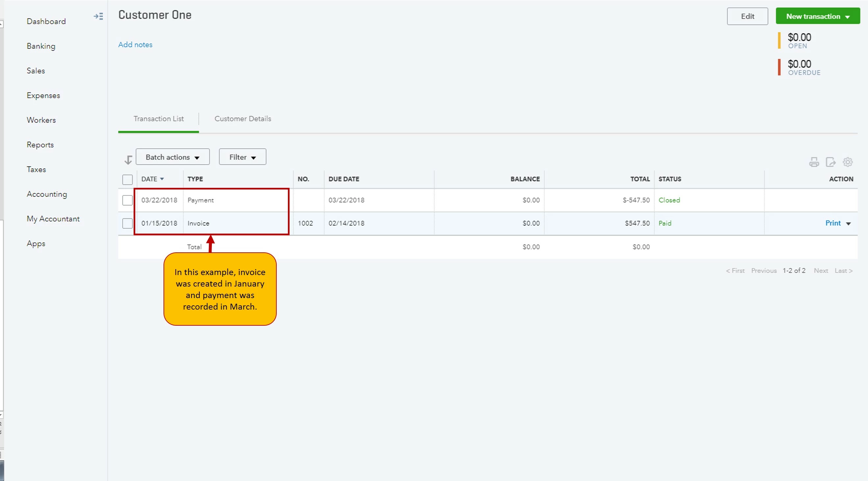Open Reports from the sidebar
The image size is (868, 481).
coord(40,145)
